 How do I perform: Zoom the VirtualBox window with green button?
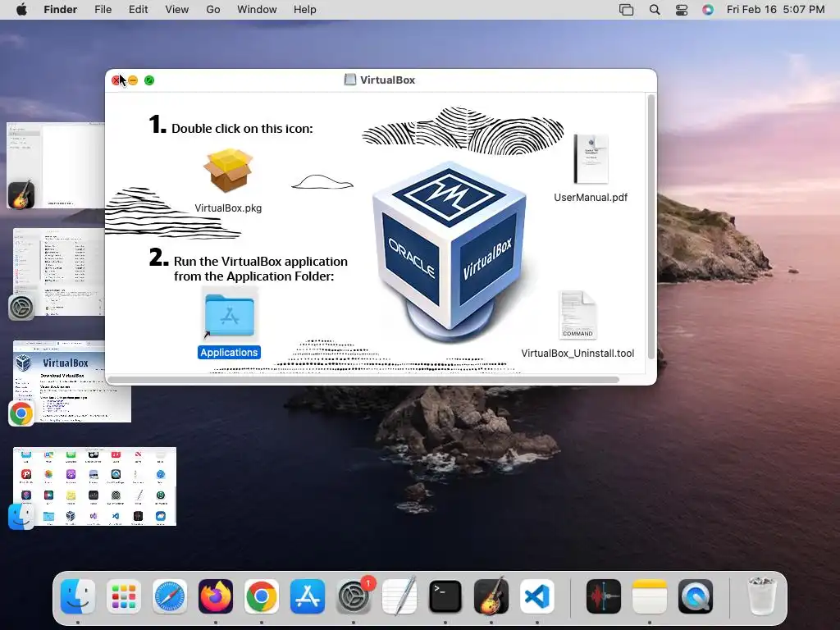[x=149, y=80]
